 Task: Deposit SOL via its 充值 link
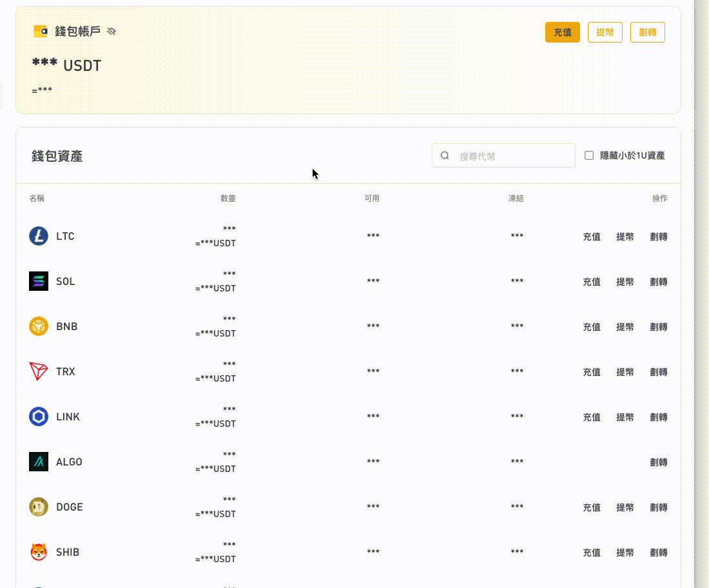[592, 282]
